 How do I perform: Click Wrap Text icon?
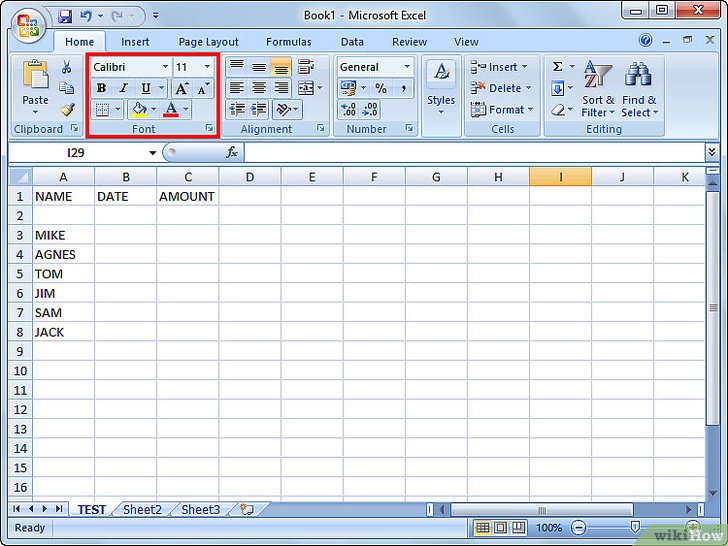point(306,66)
